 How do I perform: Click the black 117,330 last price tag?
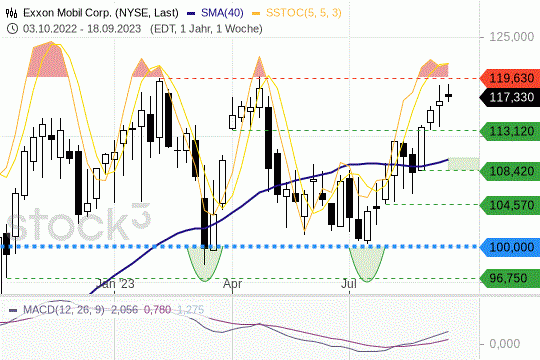pyautogui.click(x=510, y=97)
